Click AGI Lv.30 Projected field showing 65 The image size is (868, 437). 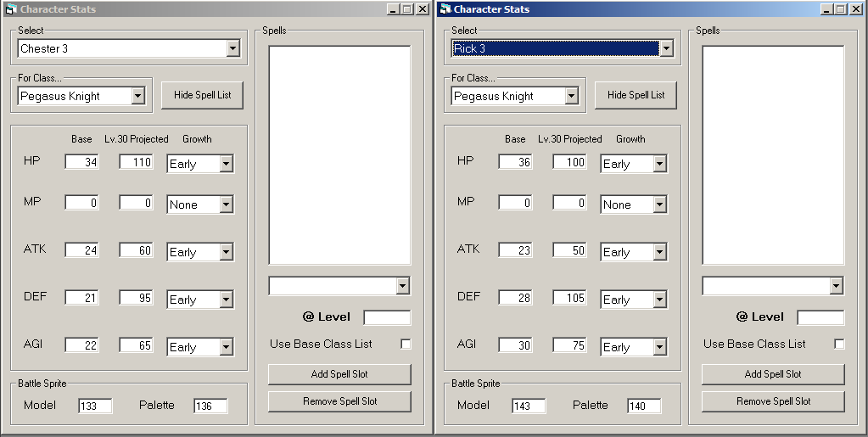pos(136,345)
